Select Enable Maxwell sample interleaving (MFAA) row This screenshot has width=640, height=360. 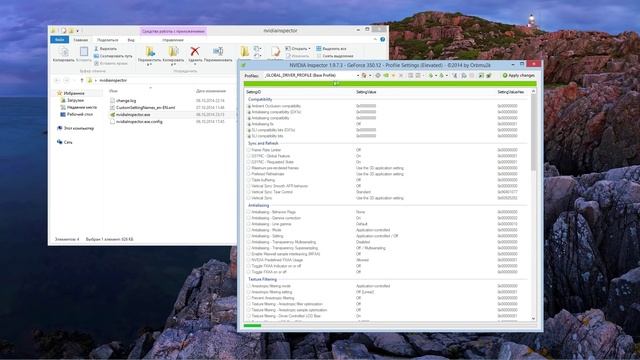coord(387,254)
